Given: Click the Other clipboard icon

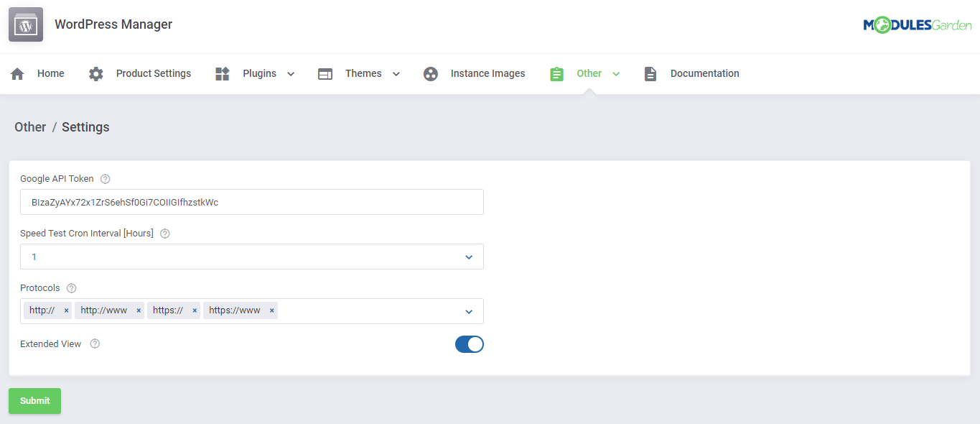Looking at the screenshot, I should pos(556,74).
